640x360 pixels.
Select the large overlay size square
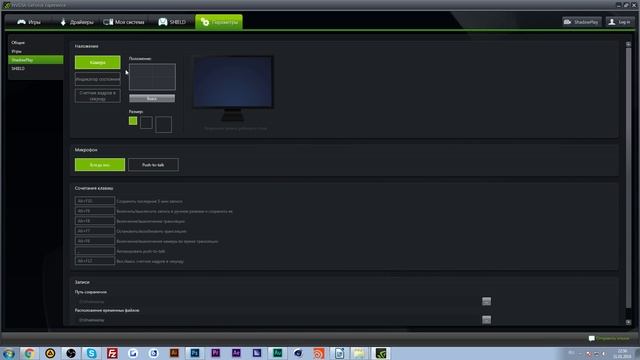(163, 124)
